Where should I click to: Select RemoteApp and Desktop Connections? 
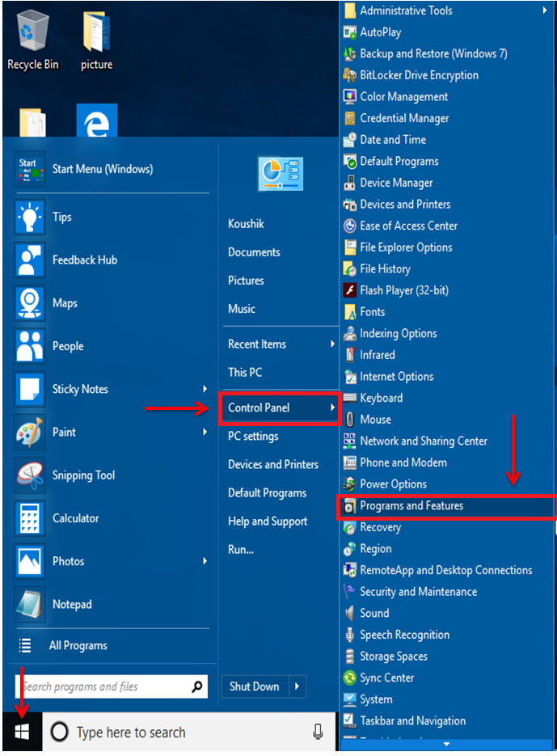(x=446, y=570)
